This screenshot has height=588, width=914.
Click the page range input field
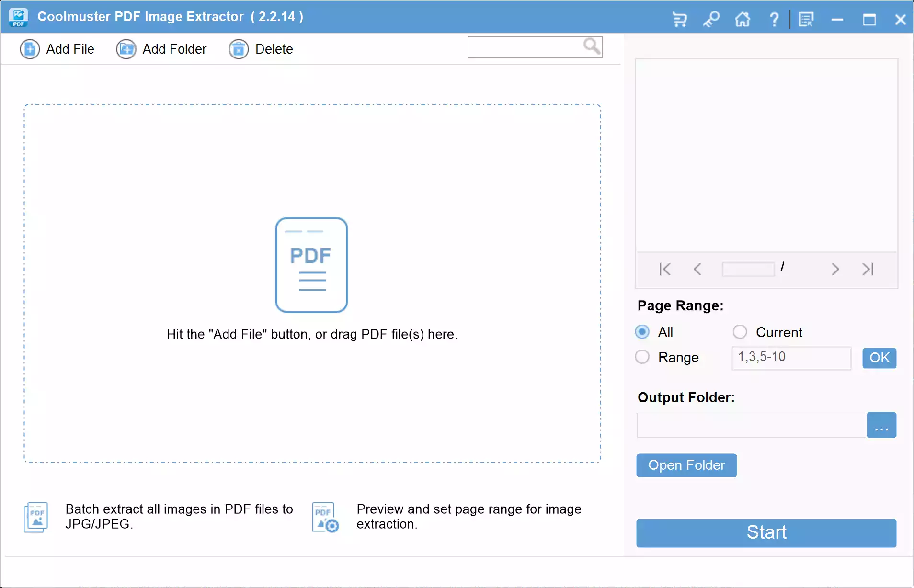pos(790,358)
